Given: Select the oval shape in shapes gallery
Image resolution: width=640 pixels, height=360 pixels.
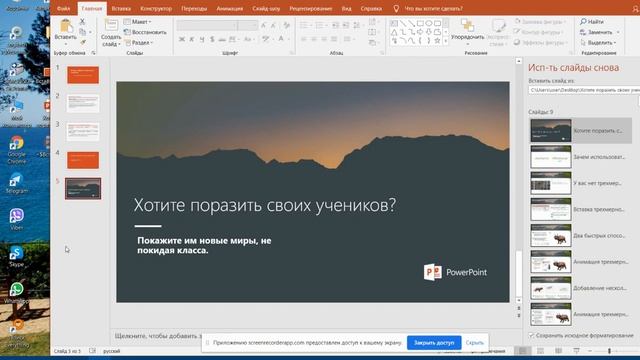Looking at the screenshot, I should [x=429, y=23].
